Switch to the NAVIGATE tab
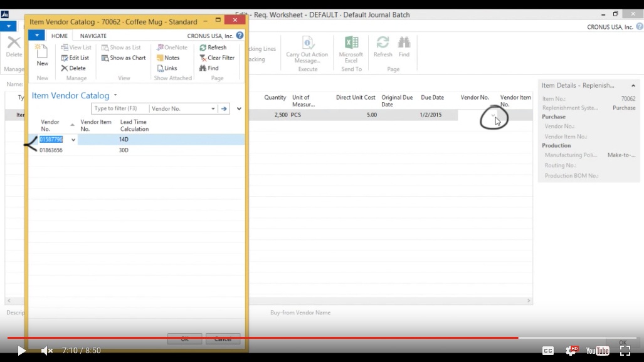This screenshot has height=362, width=644. 93,36
